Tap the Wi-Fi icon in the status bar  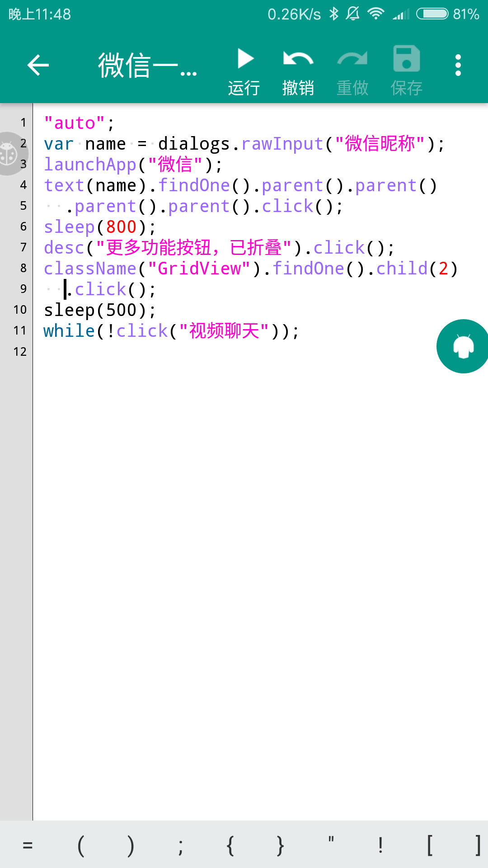(375, 14)
